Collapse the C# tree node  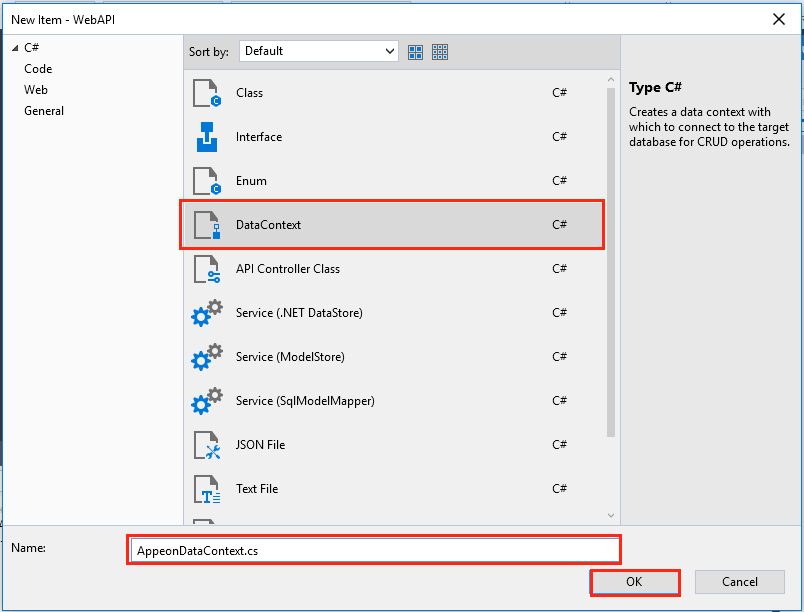click(15, 48)
